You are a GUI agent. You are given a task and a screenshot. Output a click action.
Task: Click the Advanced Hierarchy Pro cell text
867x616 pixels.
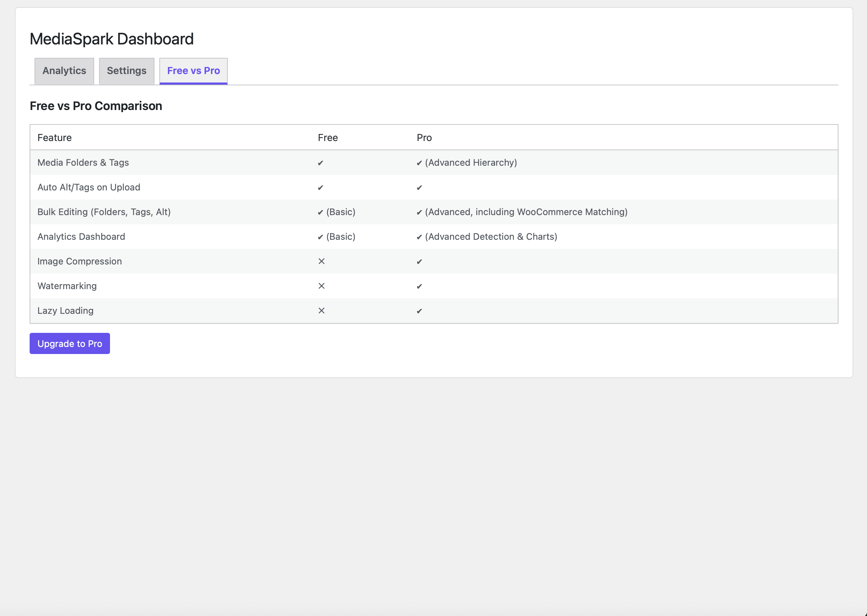click(471, 163)
